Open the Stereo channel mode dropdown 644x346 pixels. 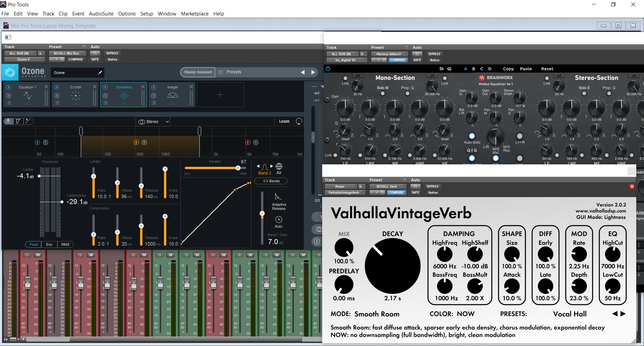point(154,122)
